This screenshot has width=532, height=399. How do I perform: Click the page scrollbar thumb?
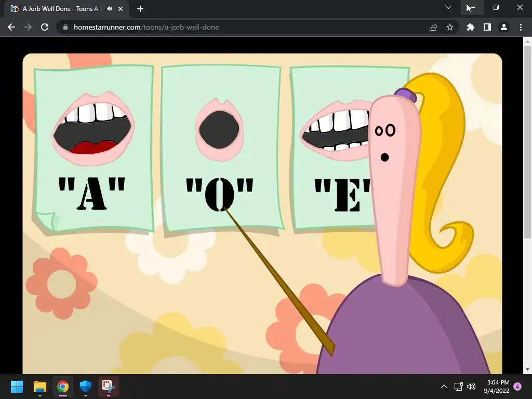point(527,142)
